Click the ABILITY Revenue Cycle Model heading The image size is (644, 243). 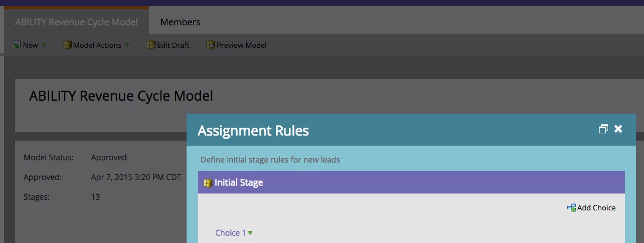tap(121, 96)
